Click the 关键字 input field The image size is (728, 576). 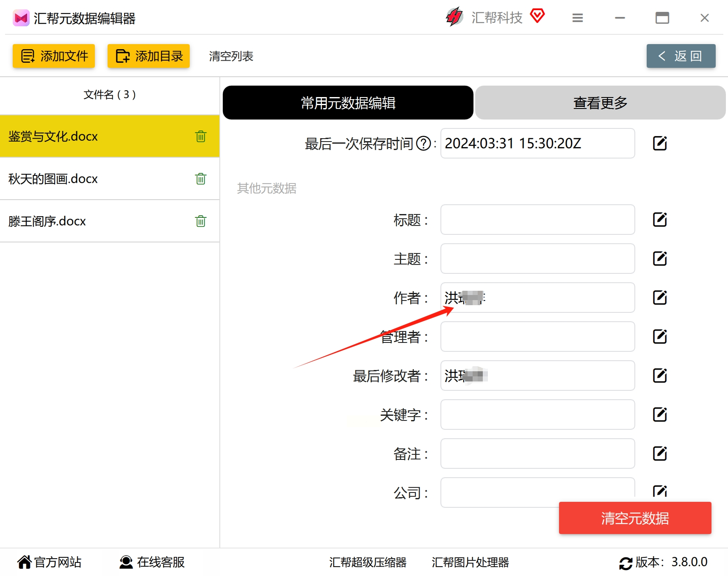click(538, 415)
